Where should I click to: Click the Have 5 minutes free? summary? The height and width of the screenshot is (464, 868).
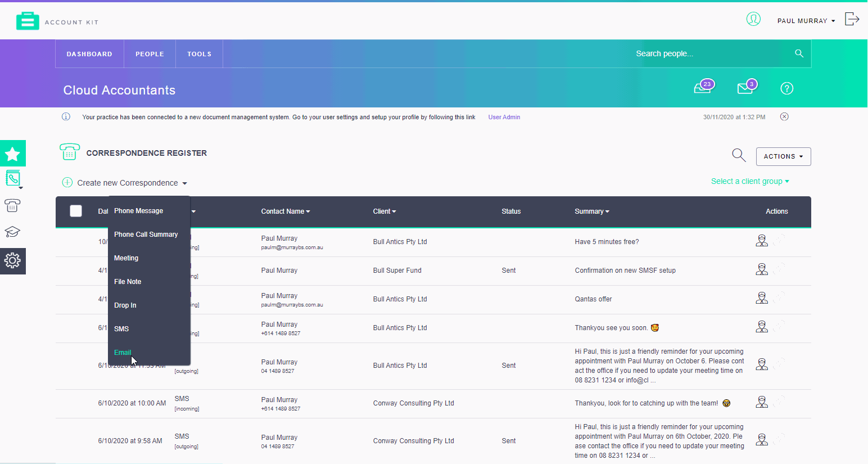click(x=607, y=242)
